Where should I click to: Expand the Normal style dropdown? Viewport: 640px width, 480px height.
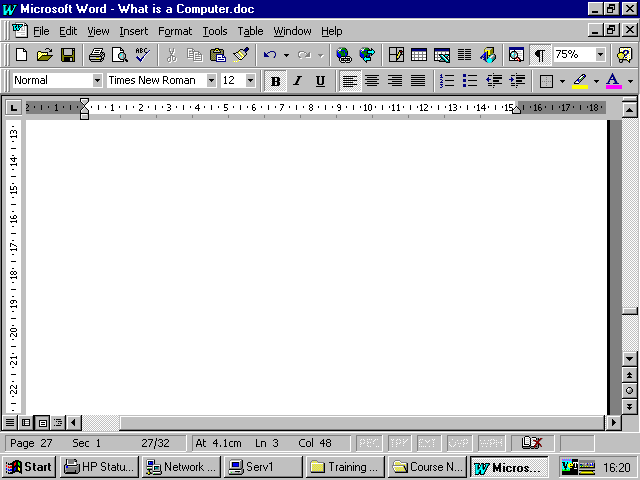tap(97, 80)
